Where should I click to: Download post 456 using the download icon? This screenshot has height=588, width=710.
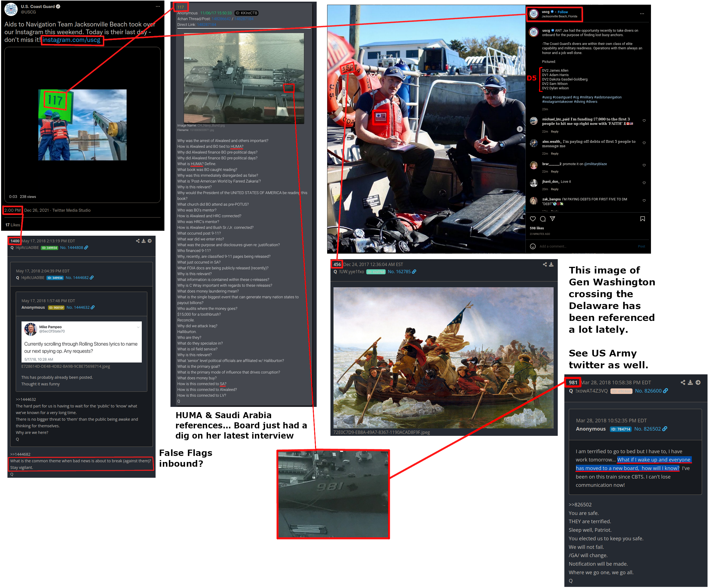click(551, 265)
